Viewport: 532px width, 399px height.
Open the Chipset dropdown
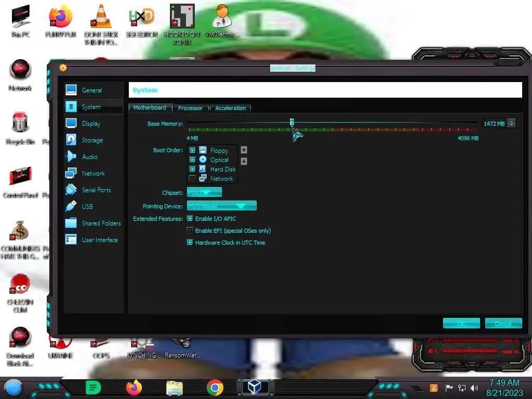point(204,192)
